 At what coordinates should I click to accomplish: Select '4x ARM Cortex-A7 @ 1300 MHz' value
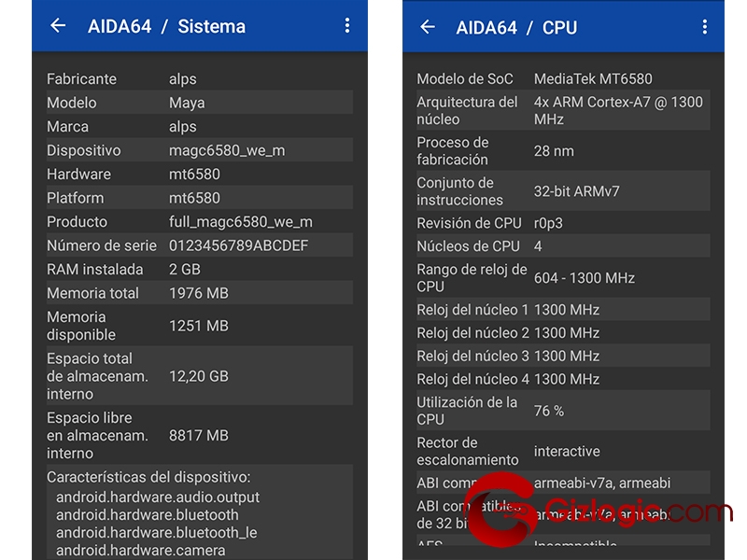tap(618, 110)
